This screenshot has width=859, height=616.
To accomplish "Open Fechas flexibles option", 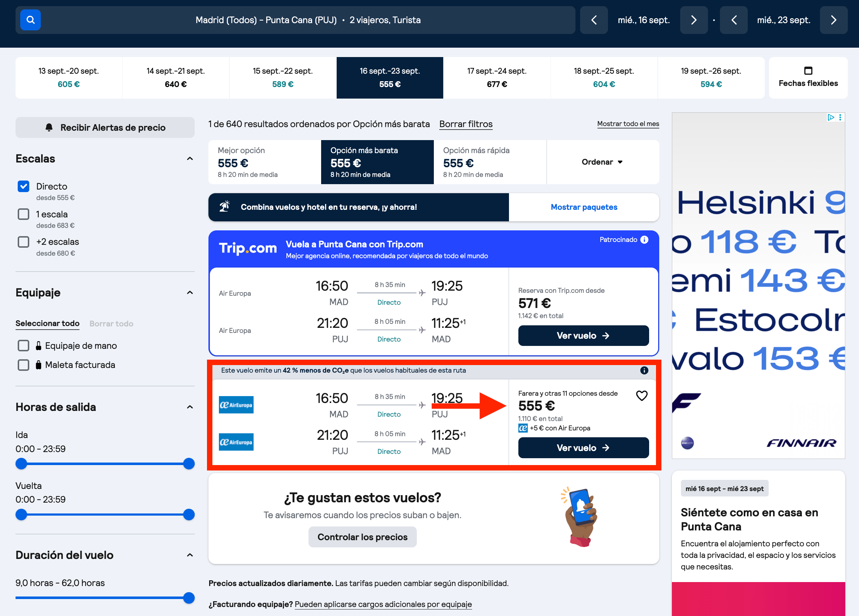I will click(808, 78).
